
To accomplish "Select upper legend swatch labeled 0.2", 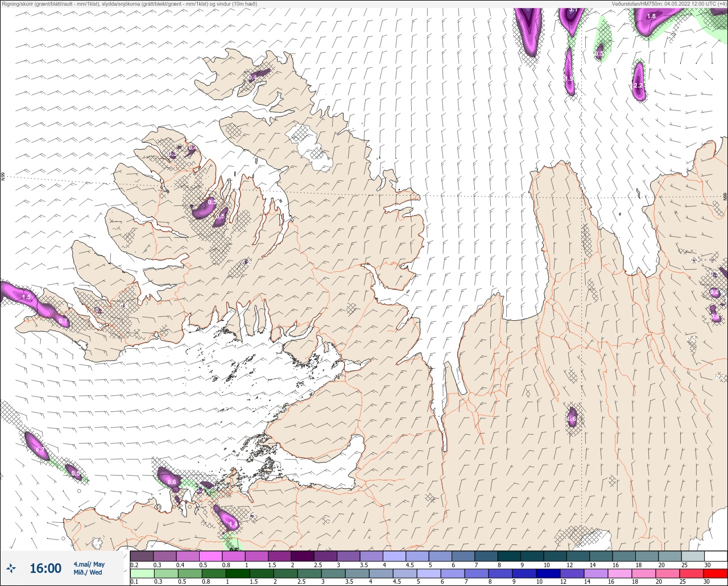I will point(142,556).
